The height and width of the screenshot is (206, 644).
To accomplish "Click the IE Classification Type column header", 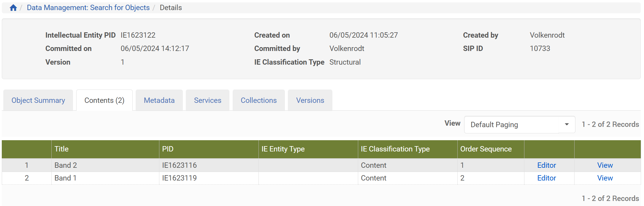I will click(x=395, y=149).
